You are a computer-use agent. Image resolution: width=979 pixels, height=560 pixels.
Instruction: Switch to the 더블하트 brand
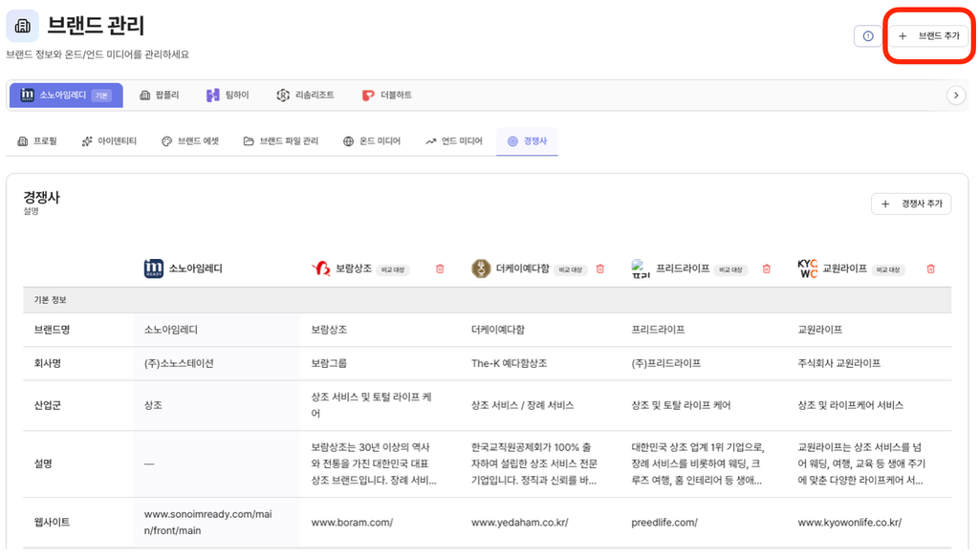[x=387, y=95]
